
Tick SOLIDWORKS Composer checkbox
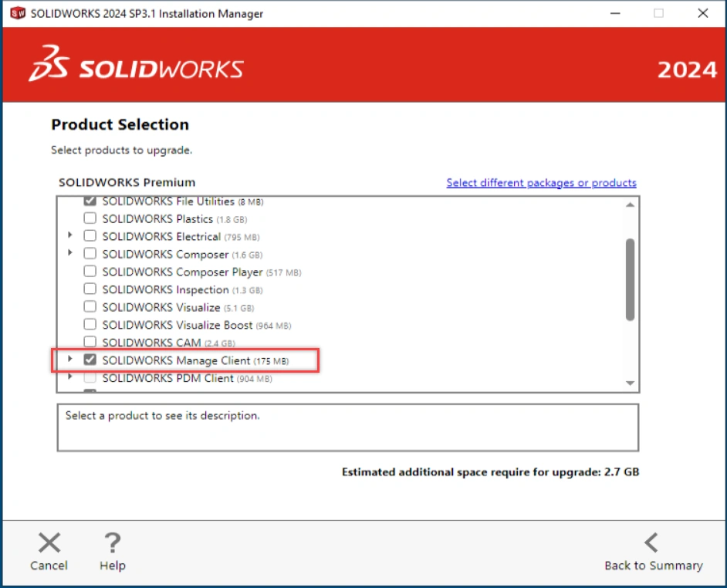pyautogui.click(x=90, y=253)
